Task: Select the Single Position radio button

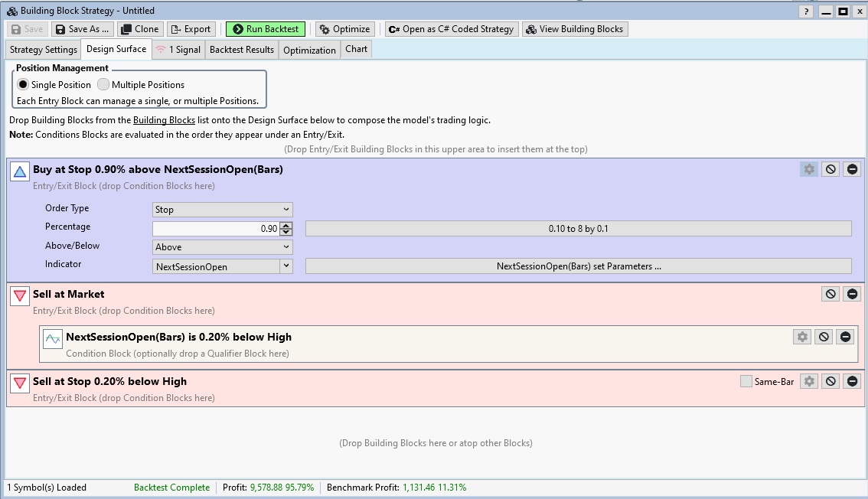Action: click(x=23, y=85)
